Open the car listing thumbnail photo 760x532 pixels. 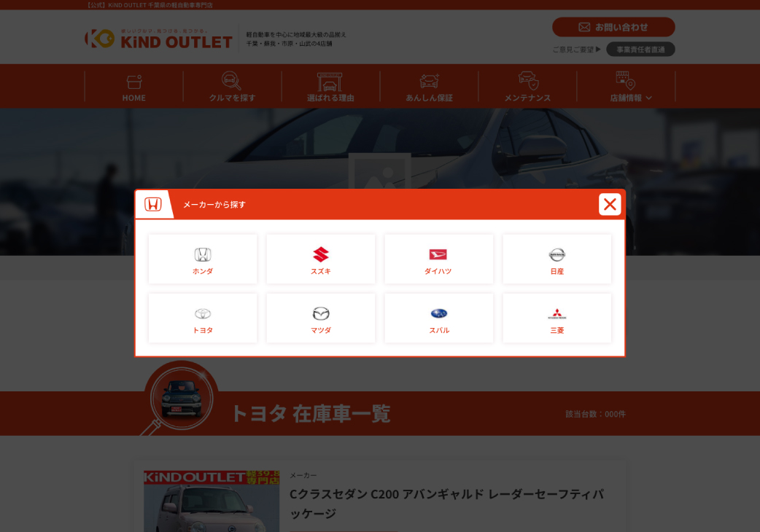[212, 501]
